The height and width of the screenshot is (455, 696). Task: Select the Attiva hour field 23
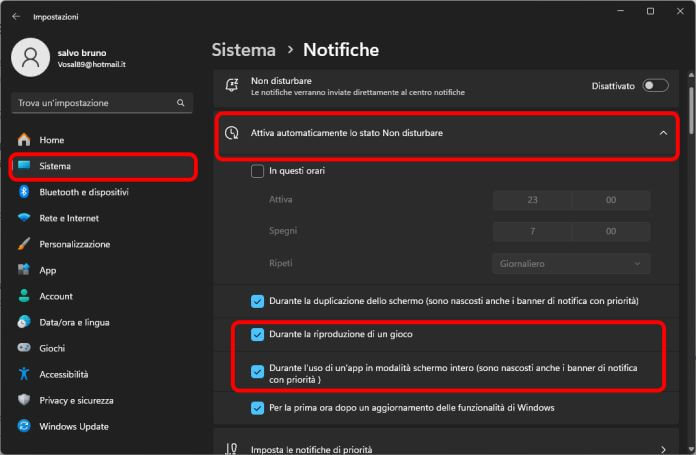point(532,200)
